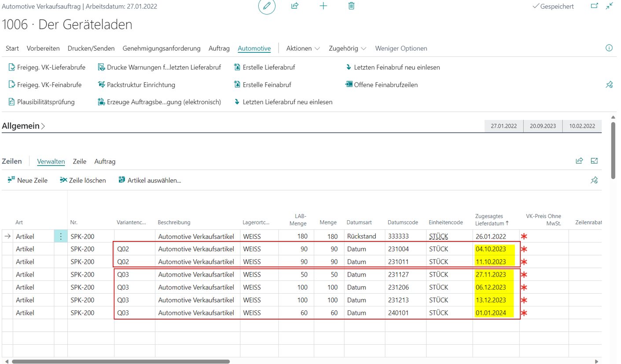Sort by Zugesagtes Lieferdatum column header

pos(491,219)
